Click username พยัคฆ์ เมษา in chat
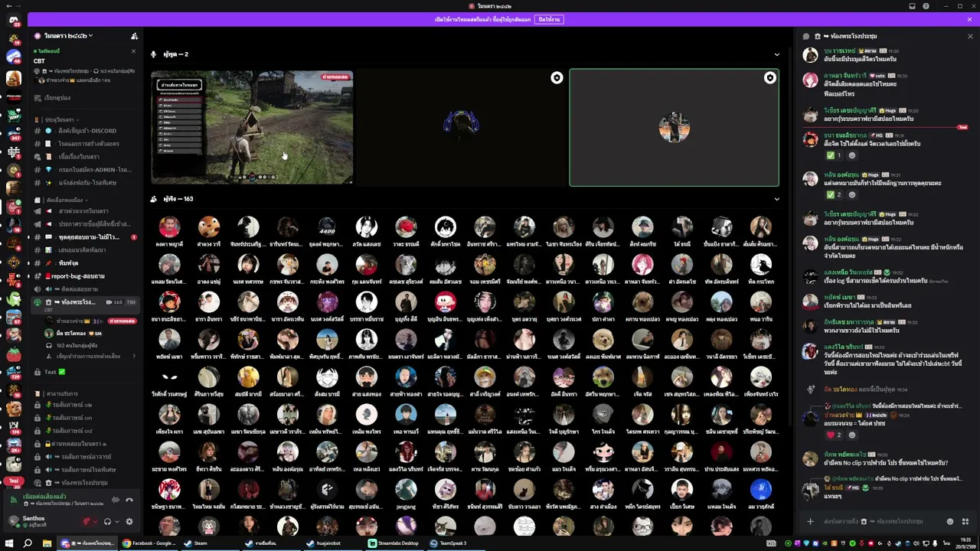This screenshot has height=551, width=980. [x=839, y=296]
